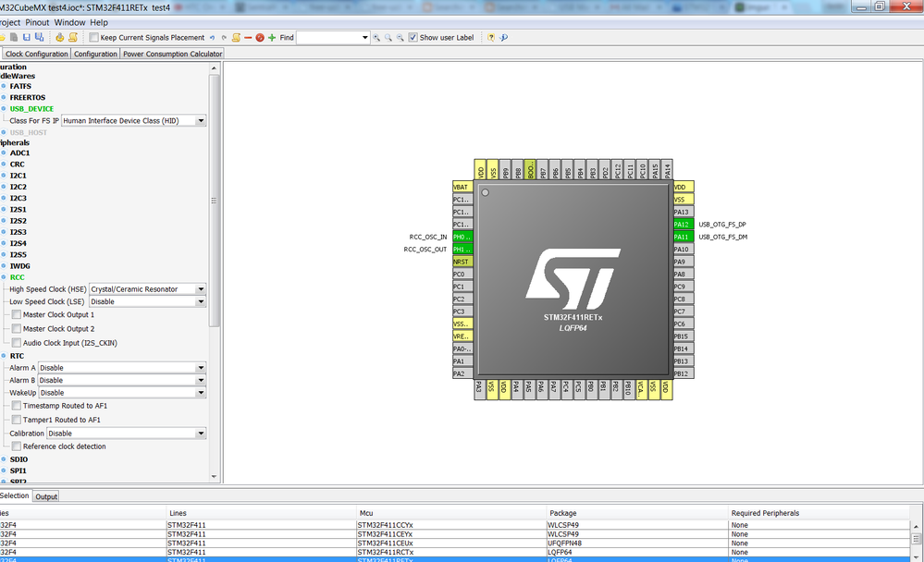Screen dimensions: 924x562
Task: Open the Find dropdown arrow
Action: [364, 38]
